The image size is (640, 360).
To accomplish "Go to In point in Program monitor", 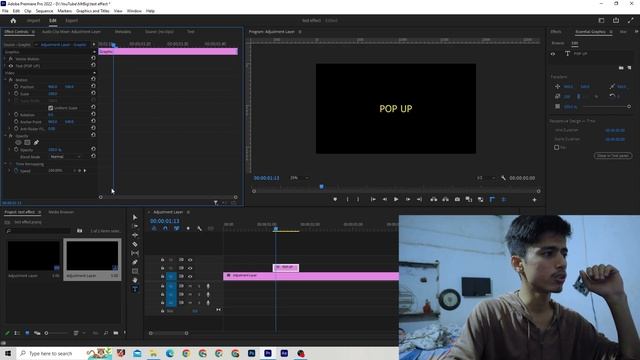I will (373, 199).
